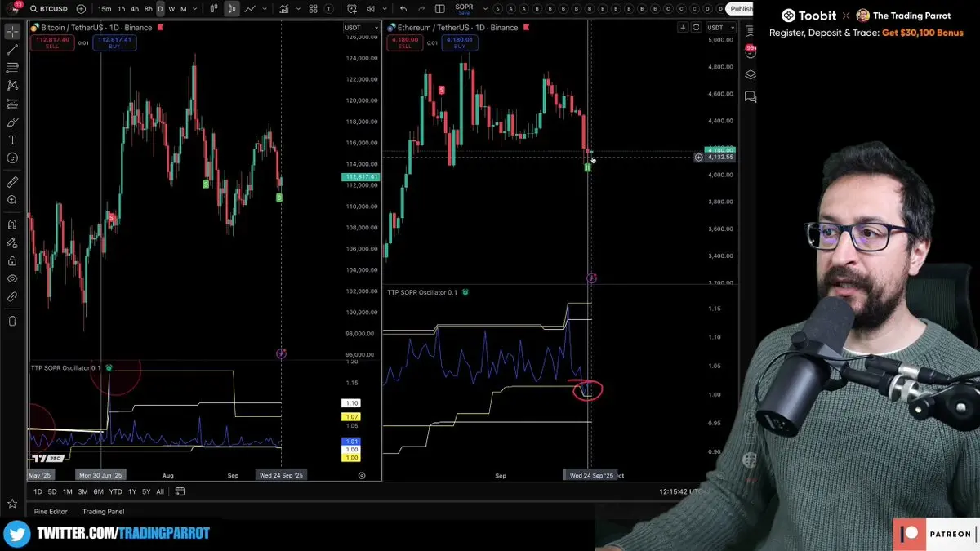Select the YTD date range
Screen dimensions: 980x551
115,491
